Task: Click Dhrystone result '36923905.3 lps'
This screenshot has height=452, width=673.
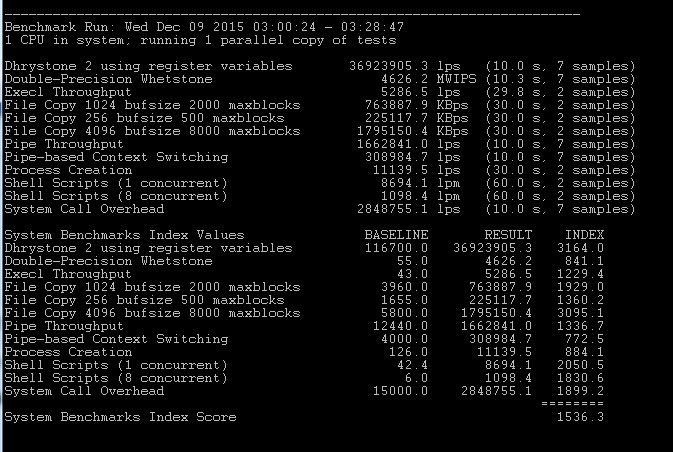Action: pos(405,66)
